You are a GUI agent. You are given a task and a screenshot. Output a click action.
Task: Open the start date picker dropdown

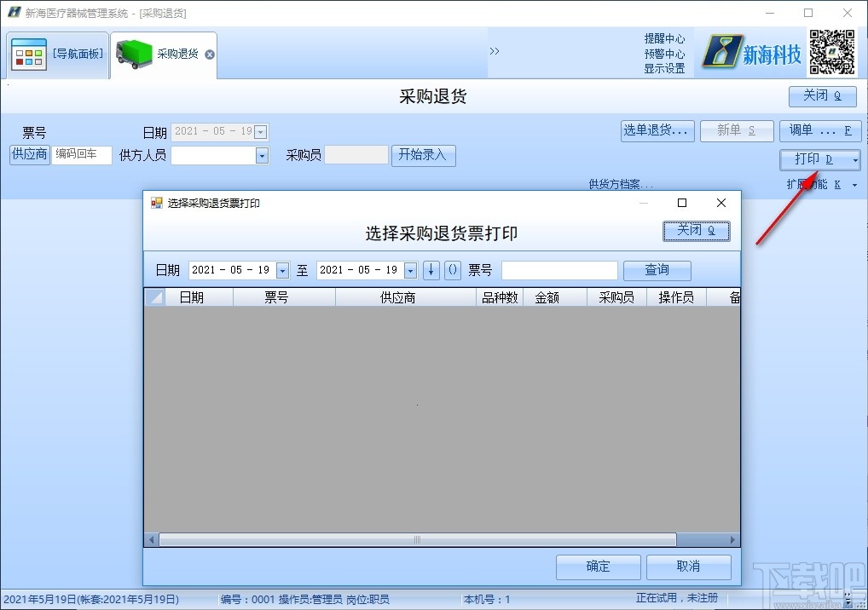[281, 270]
